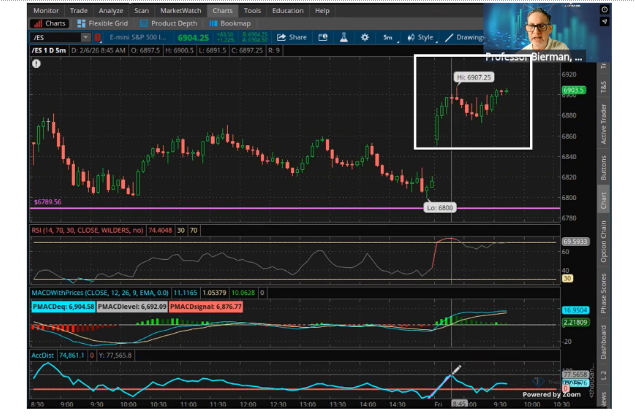Click the 69.5933 RSI axis label
635x420 pixels.
(x=575, y=242)
